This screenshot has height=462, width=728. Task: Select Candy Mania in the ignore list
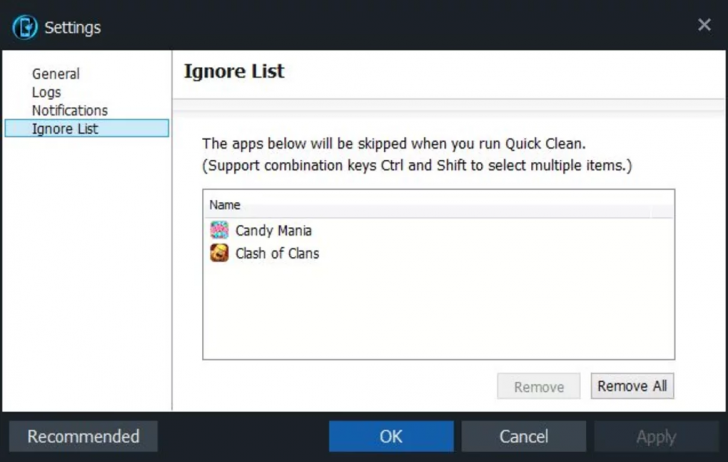[x=274, y=231]
